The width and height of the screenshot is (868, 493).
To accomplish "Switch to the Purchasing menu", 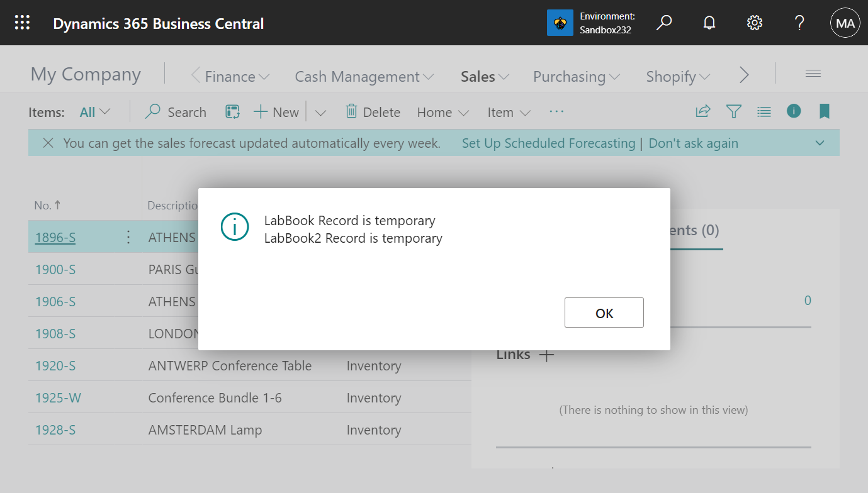I will click(x=575, y=76).
